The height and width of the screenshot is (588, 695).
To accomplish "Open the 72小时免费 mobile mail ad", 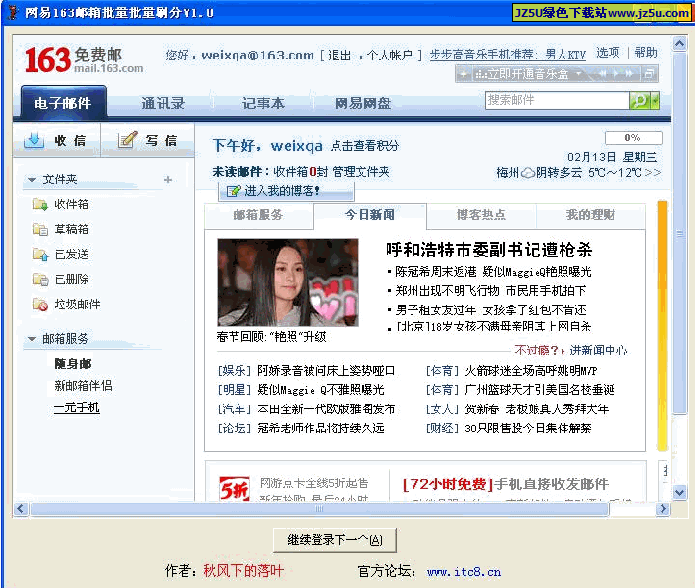I will tap(506, 484).
